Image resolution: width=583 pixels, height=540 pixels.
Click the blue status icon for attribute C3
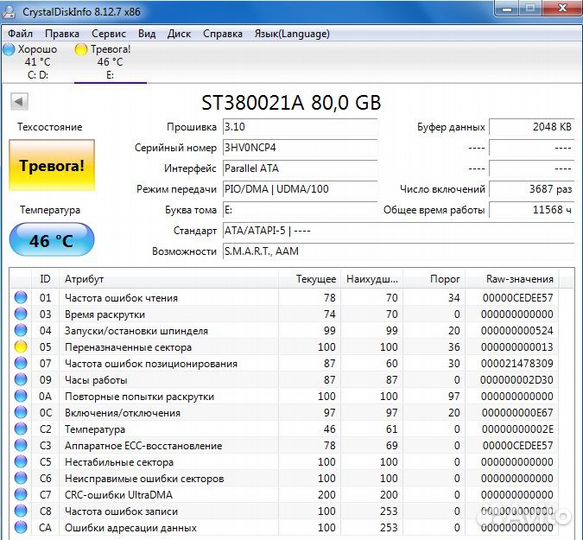click(x=21, y=445)
